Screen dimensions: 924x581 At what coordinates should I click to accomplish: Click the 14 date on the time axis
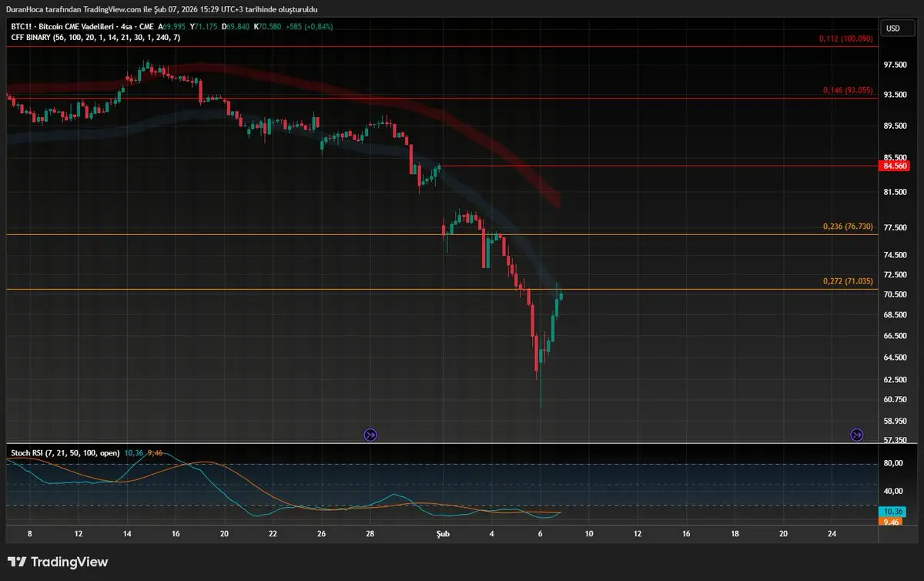(127, 533)
